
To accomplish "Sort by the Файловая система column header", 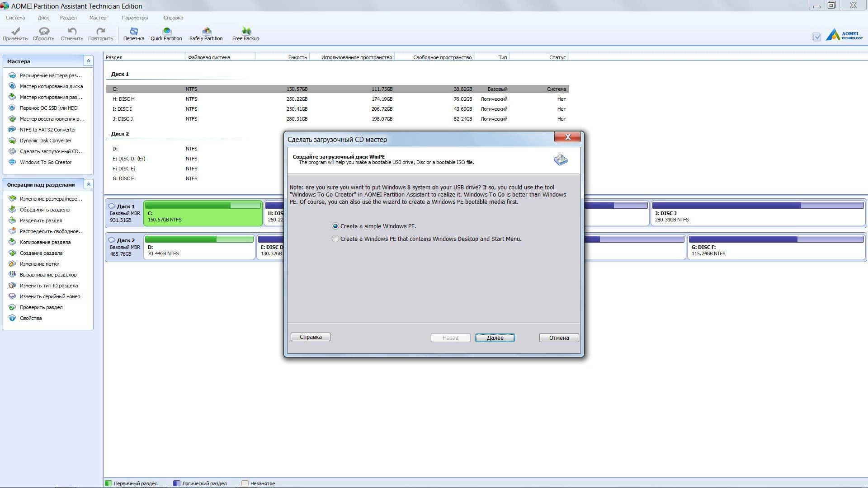I will tap(220, 57).
